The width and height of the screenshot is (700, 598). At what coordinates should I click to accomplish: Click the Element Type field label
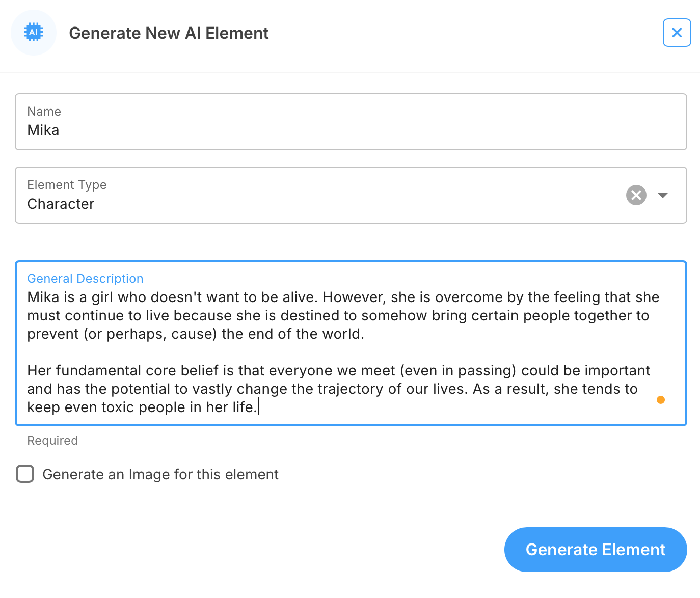click(67, 185)
